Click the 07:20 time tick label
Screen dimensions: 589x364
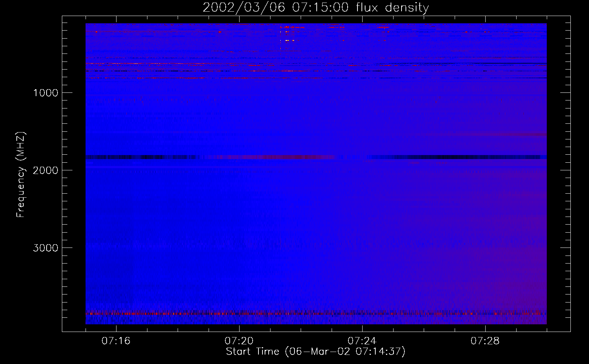239,341
